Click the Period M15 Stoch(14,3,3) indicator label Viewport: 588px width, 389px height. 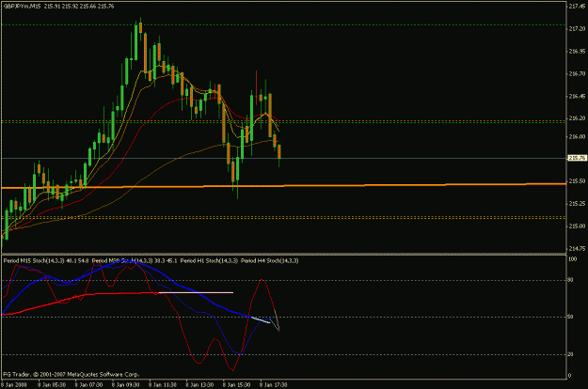[x=34, y=260]
